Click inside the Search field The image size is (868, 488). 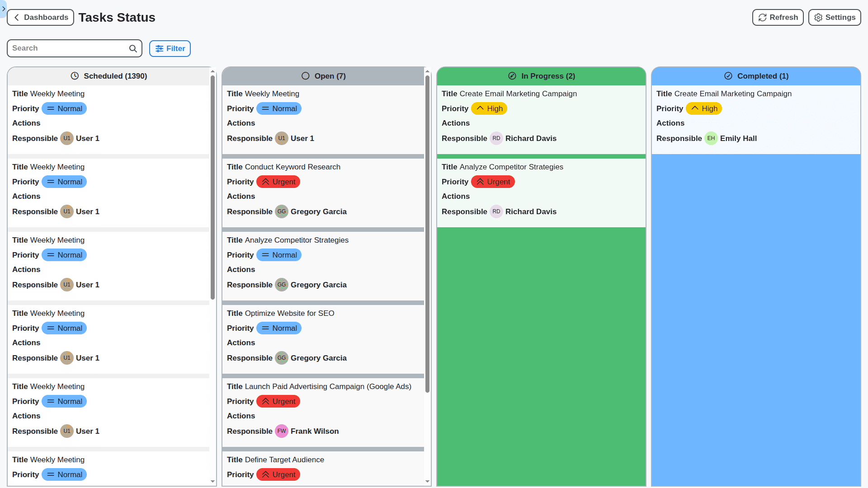(68, 48)
